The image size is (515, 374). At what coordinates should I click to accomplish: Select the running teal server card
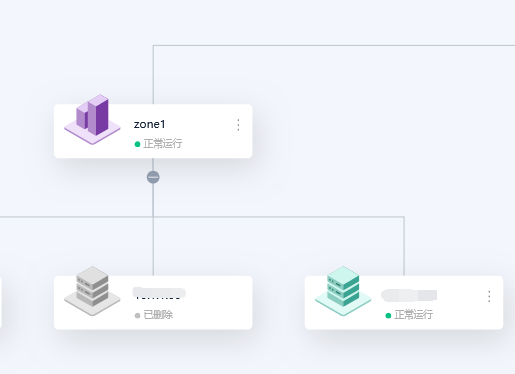coord(404,302)
